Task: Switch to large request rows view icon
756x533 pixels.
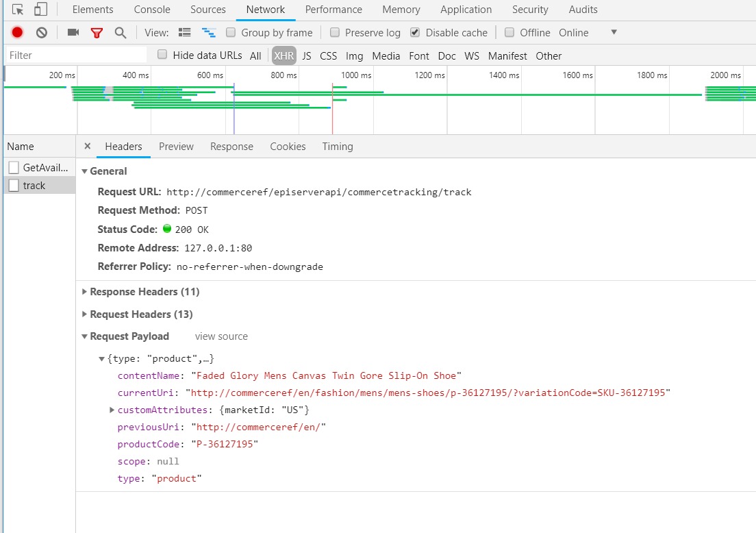Action: (x=184, y=32)
